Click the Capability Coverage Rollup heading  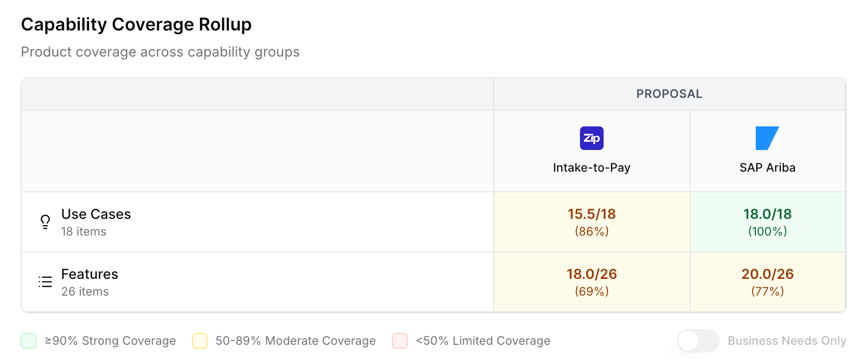click(136, 25)
